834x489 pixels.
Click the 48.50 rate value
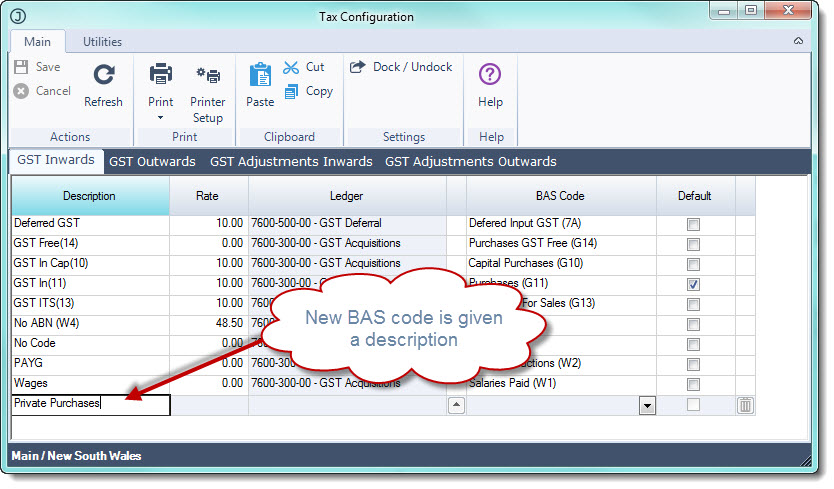(229, 324)
